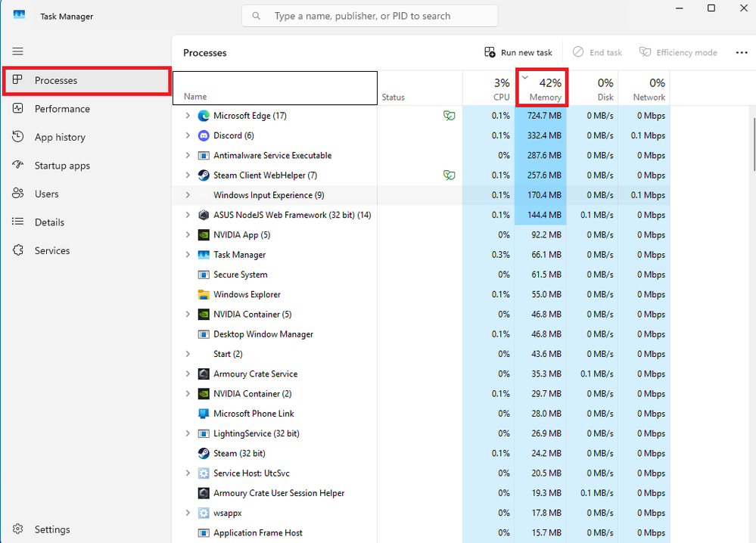Sort by Memory column header
756x543 pixels.
(x=542, y=88)
